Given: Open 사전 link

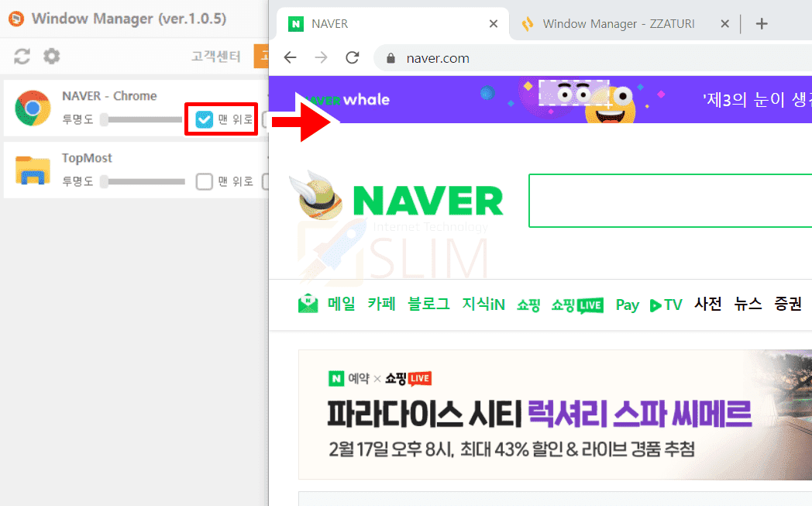Looking at the screenshot, I should click(708, 304).
